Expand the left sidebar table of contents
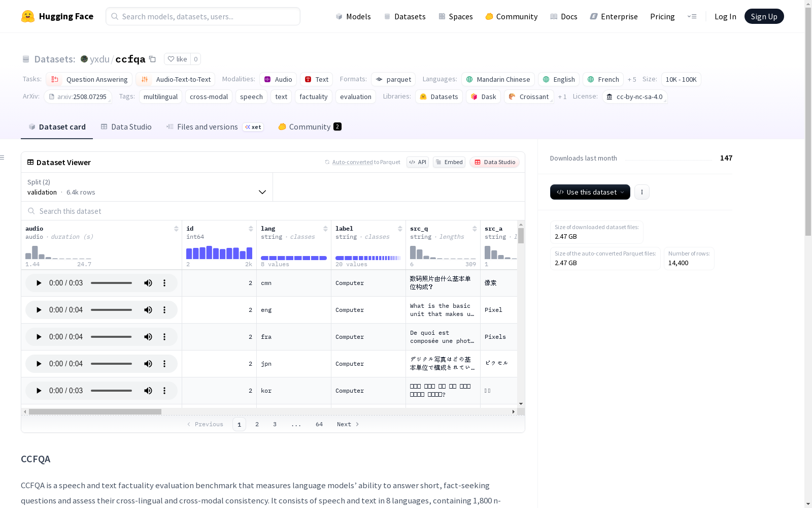This screenshot has width=812, height=508. coord(3,157)
